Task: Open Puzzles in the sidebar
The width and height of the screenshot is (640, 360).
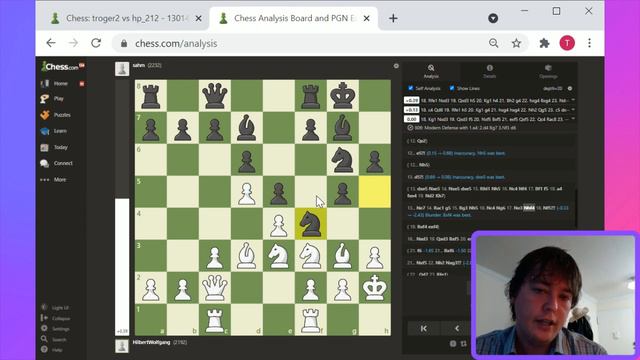Action: click(56, 115)
